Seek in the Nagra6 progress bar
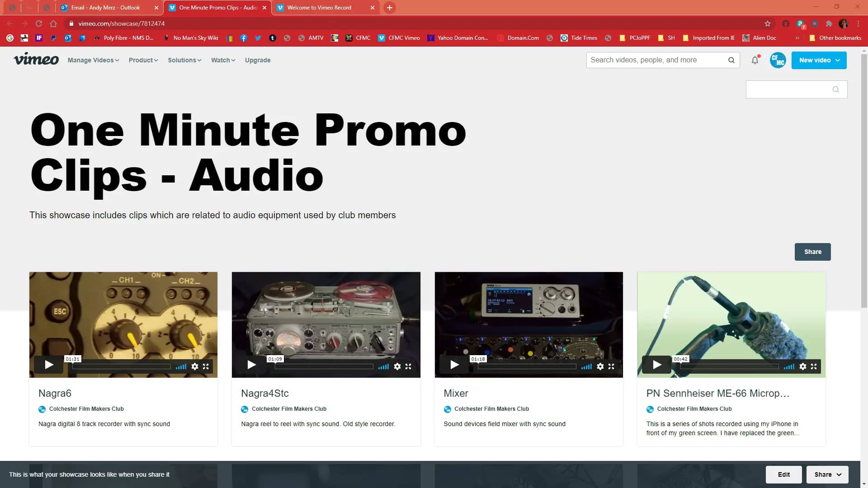The width and height of the screenshot is (868, 488). [x=122, y=366]
